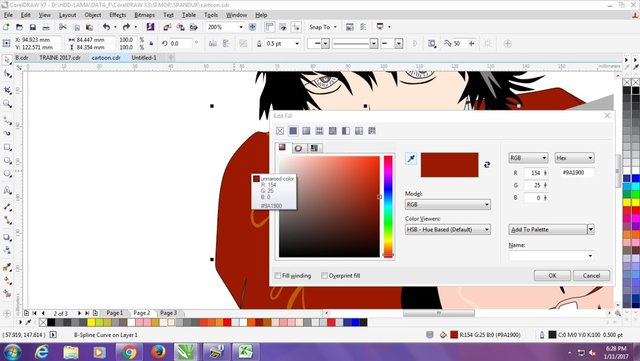Click the Export icon in the toolbar

point(180,27)
